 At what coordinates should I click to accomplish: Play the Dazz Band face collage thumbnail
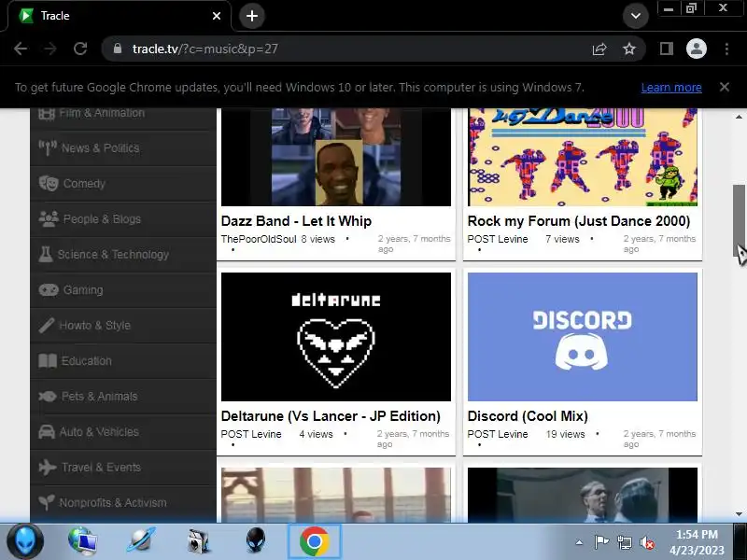point(336,157)
